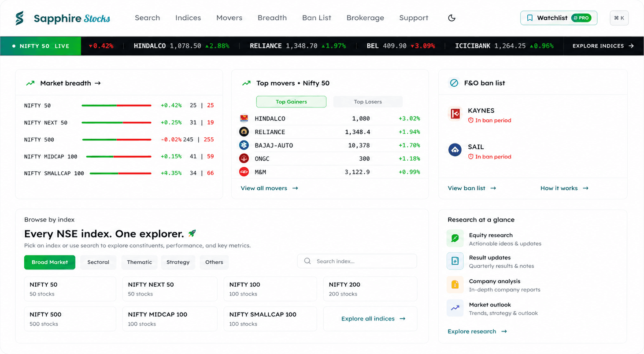This screenshot has height=354, width=644.
Task: Click the Market breadth trend icon
Action: tap(30, 83)
